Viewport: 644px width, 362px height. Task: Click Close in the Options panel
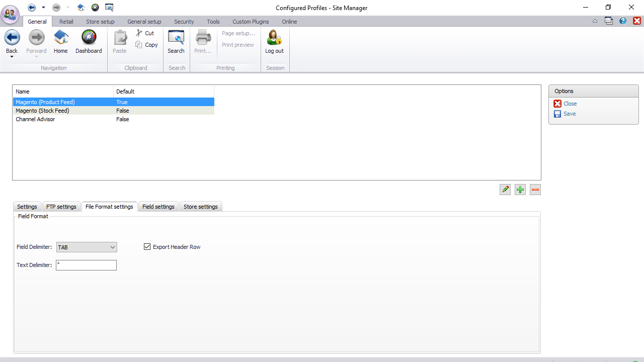click(x=570, y=104)
